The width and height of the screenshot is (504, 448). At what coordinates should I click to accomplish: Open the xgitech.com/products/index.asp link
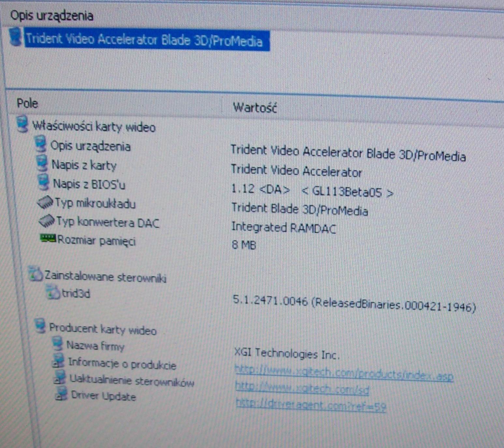[344, 373]
